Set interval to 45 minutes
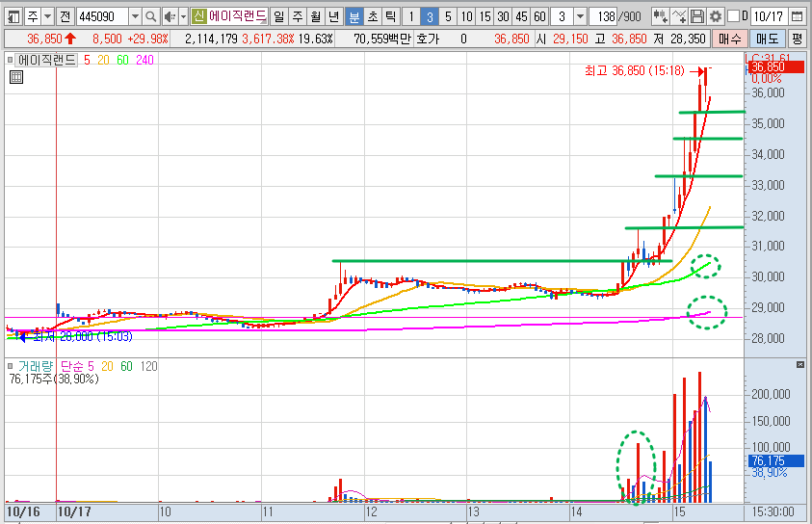The width and height of the screenshot is (812, 524). point(521,17)
